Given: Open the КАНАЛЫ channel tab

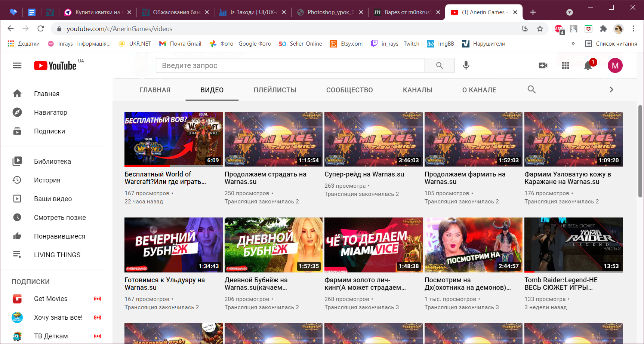Looking at the screenshot, I should click(x=417, y=90).
